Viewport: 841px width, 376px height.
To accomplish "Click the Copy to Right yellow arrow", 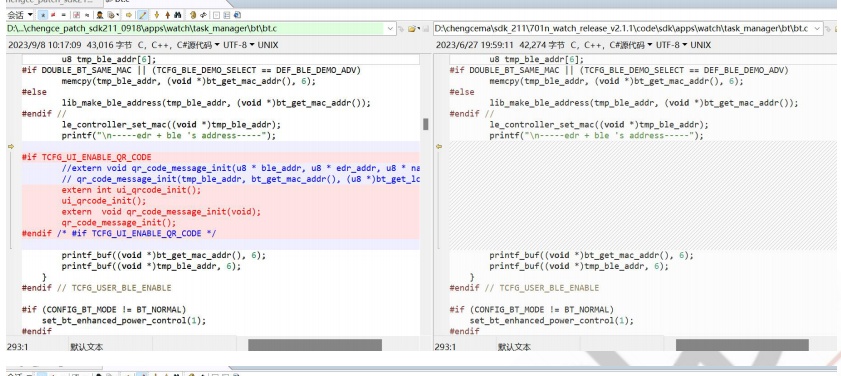I will 129,15.
